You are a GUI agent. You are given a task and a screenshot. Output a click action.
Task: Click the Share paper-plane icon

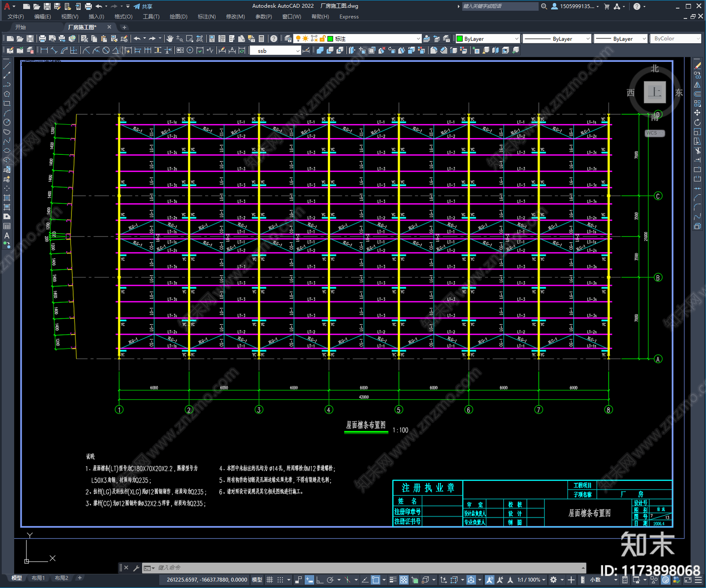click(137, 6)
